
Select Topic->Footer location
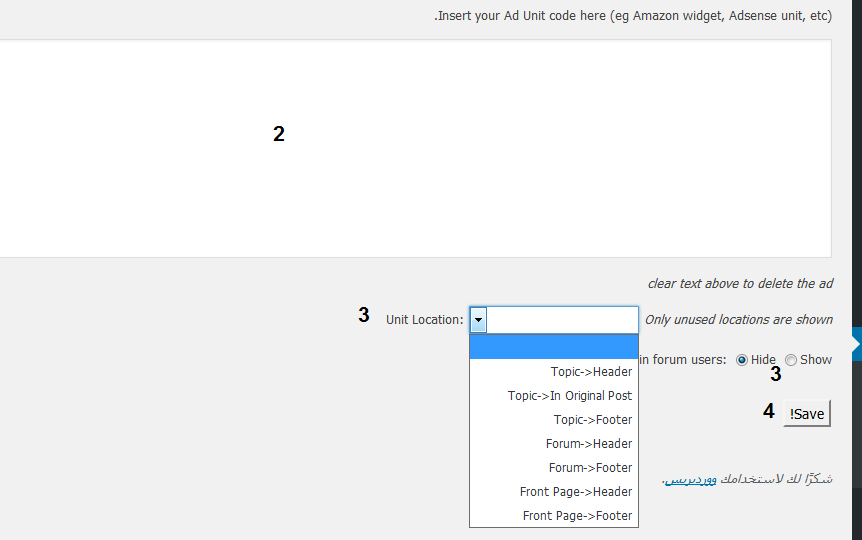point(593,420)
